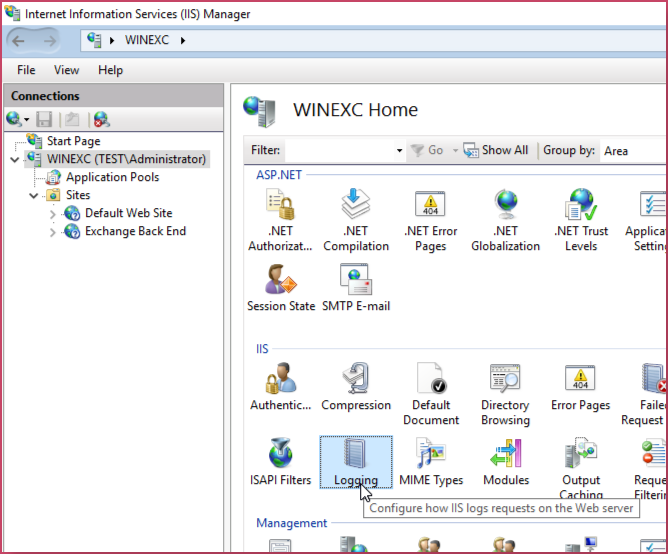
Task: Click the Management group header
Action: (291, 523)
